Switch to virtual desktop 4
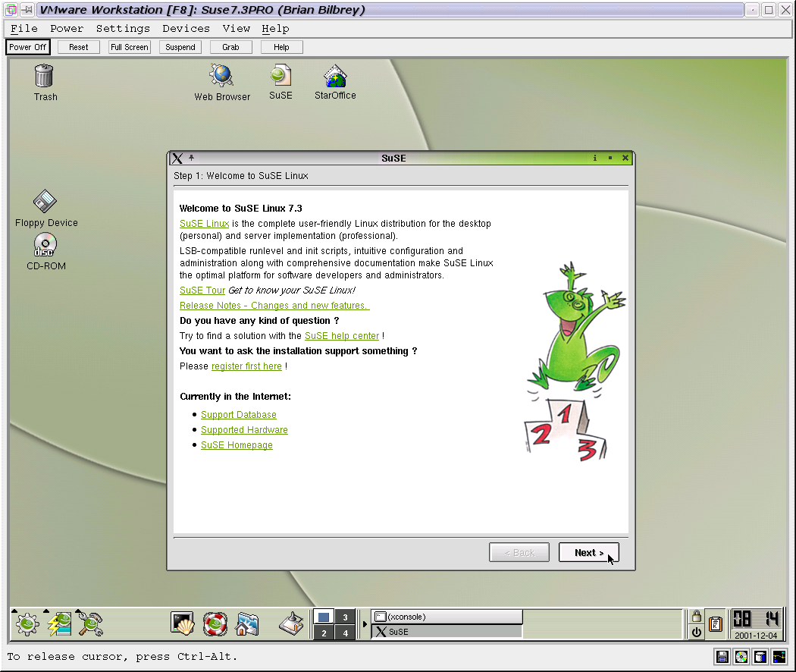796x672 pixels. point(345,633)
